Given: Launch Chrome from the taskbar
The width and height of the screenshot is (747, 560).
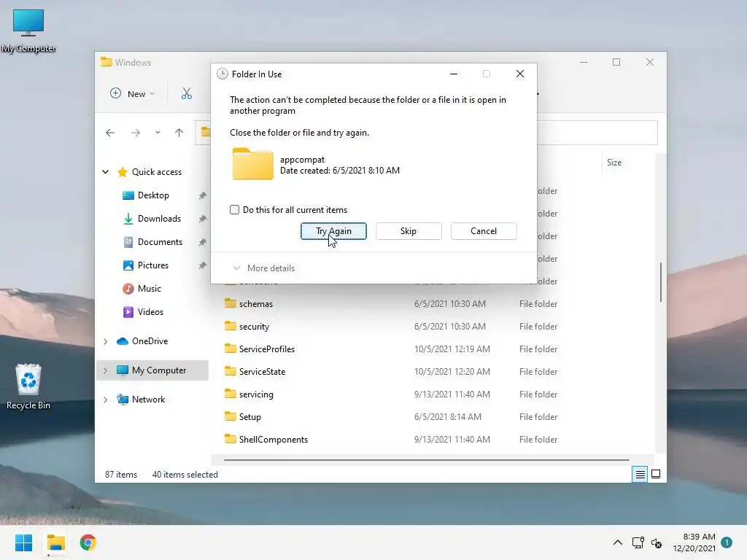Looking at the screenshot, I should point(88,542).
